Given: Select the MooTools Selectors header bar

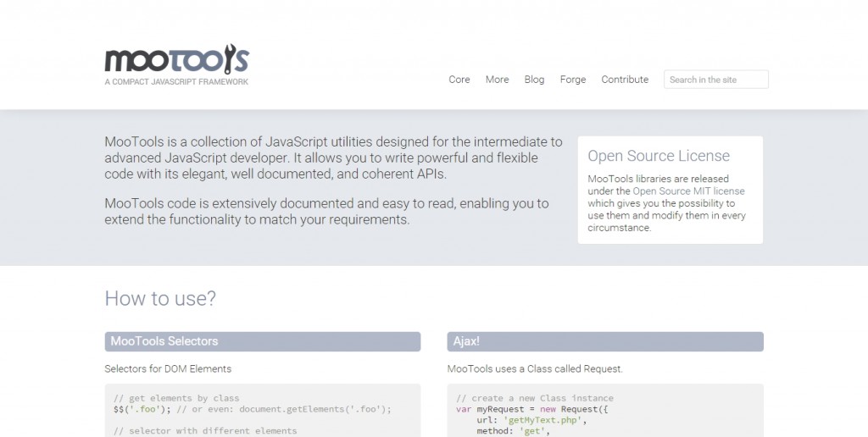Looking at the screenshot, I should tap(263, 341).
